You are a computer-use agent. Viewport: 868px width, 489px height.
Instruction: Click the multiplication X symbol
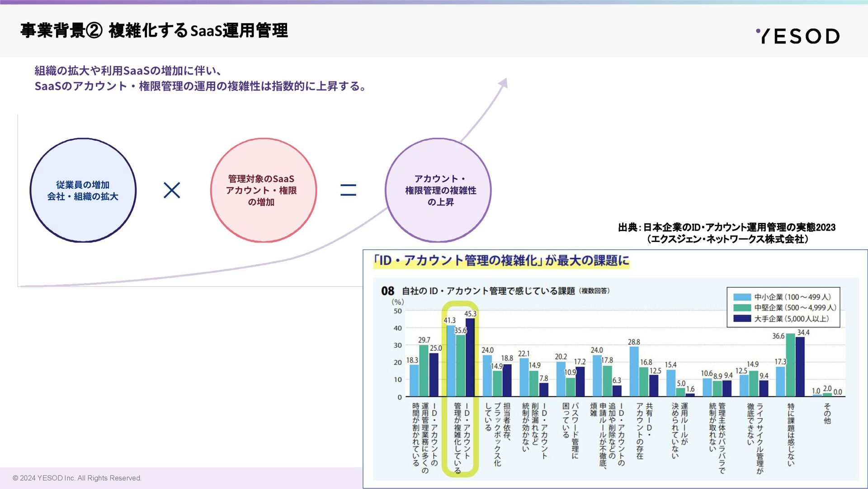point(172,190)
